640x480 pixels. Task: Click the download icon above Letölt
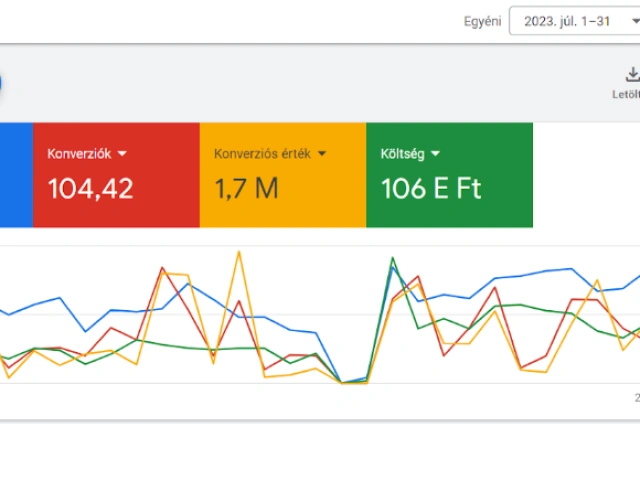coord(632,74)
